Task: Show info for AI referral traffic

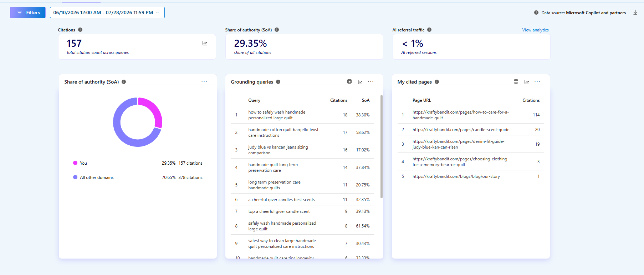Action: pos(429,30)
